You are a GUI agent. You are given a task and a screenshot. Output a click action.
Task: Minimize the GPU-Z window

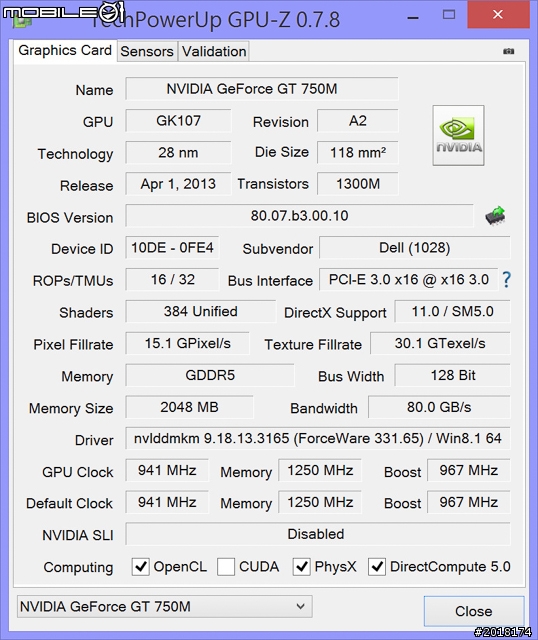413,16
